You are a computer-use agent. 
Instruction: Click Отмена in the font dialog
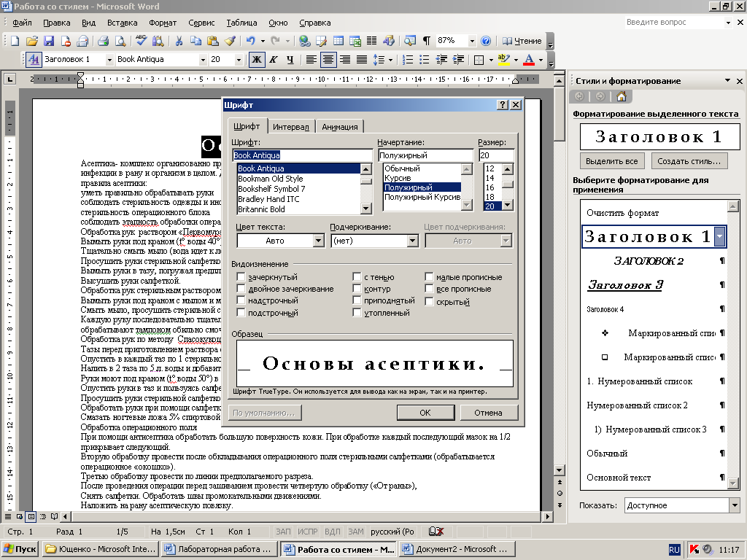pos(488,413)
